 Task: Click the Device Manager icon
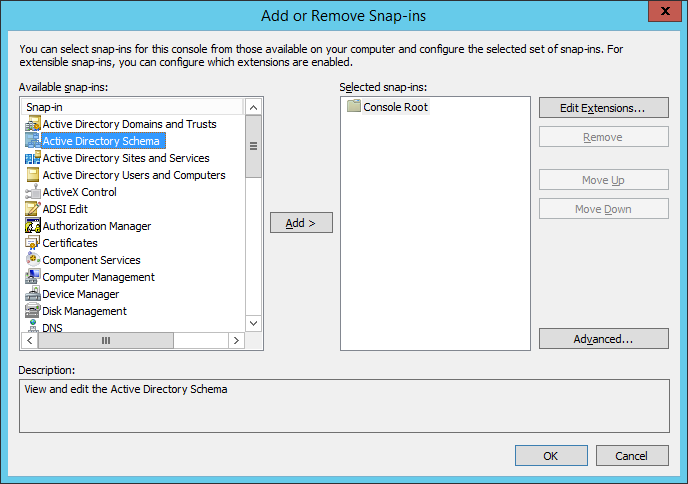click(33, 294)
